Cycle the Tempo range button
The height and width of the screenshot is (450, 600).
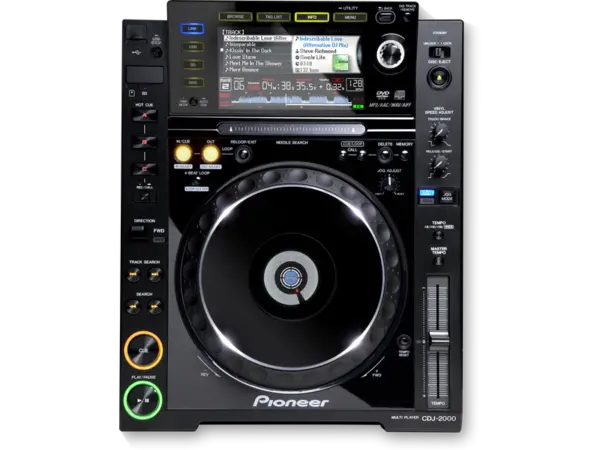[439, 235]
